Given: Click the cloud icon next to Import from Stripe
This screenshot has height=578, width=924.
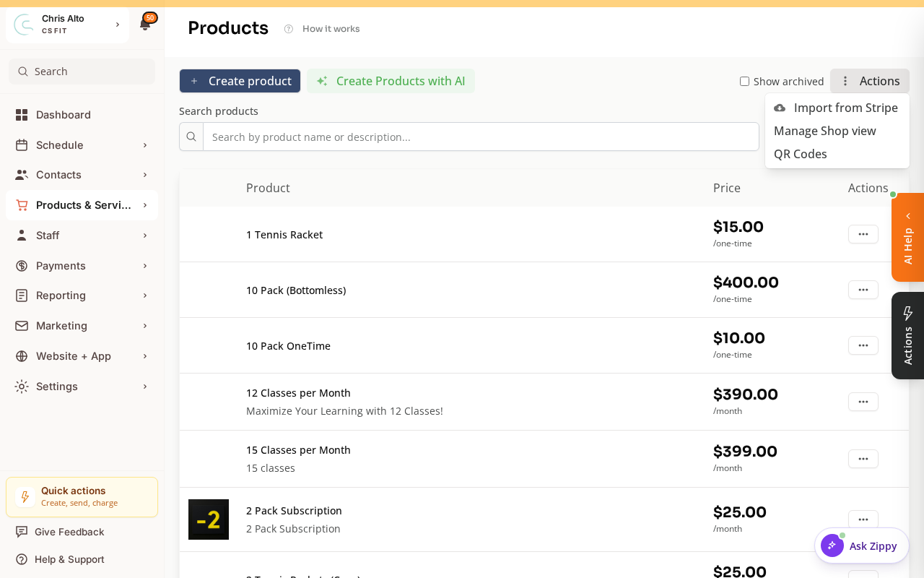Looking at the screenshot, I should 780,108.
